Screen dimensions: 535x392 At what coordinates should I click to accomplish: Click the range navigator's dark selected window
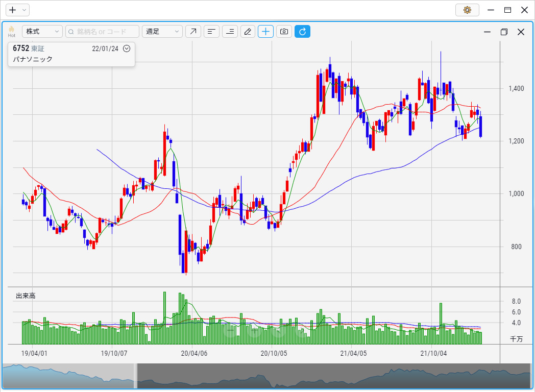[334, 376]
